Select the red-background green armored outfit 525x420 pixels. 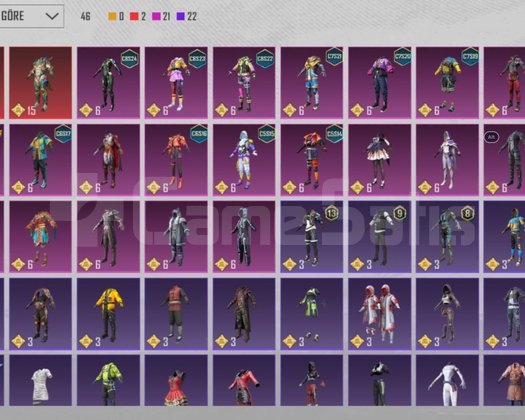coord(41,83)
